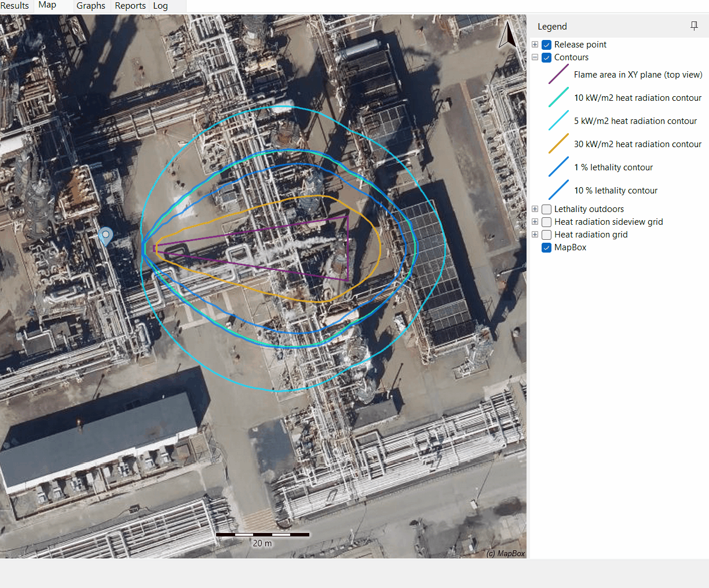
Task: Select the 10 kW/m2 heat radiation contour label
Action: coord(637,97)
